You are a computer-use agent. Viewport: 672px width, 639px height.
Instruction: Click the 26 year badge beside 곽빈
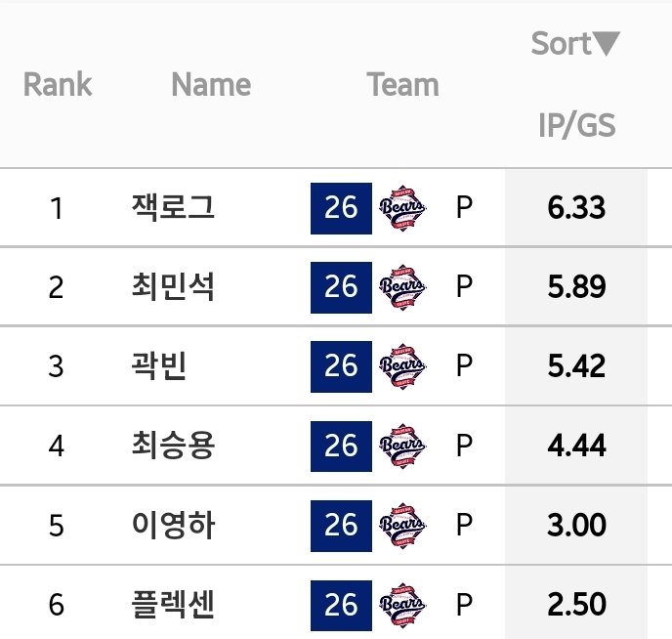coord(341,366)
